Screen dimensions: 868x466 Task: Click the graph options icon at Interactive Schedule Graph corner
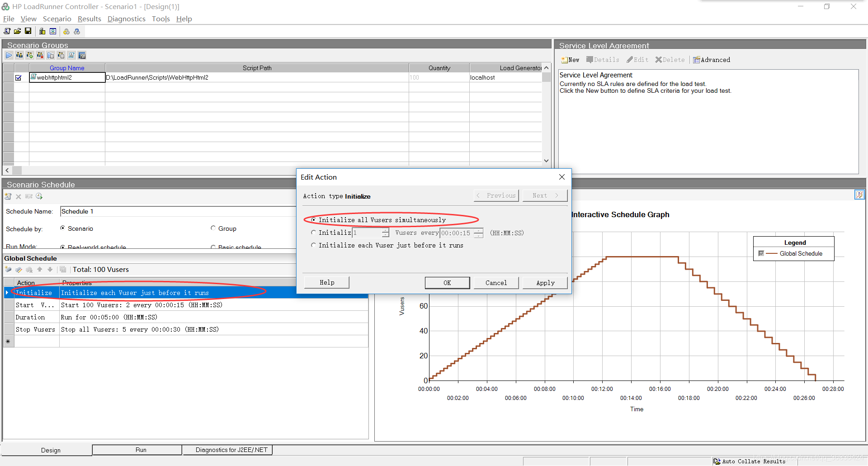859,195
